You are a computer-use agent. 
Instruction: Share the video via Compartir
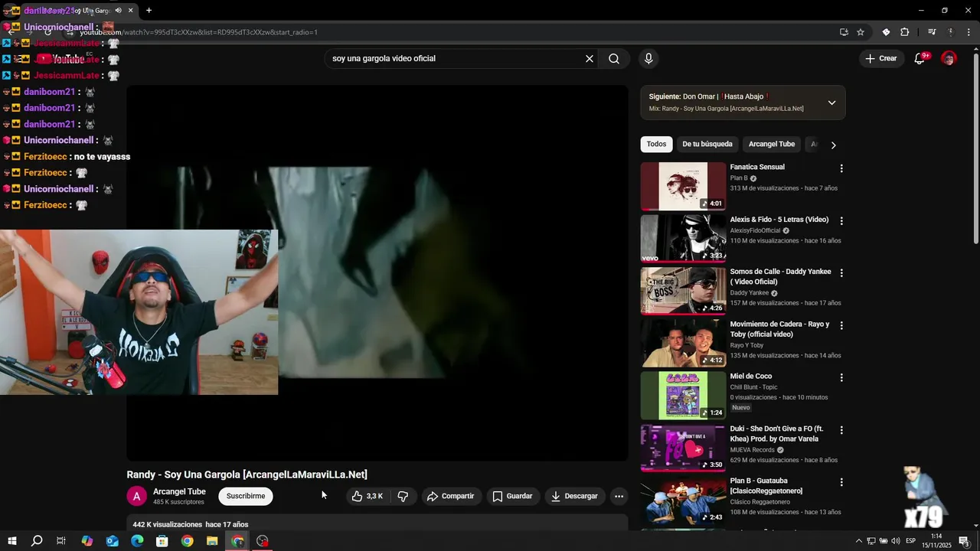click(451, 496)
